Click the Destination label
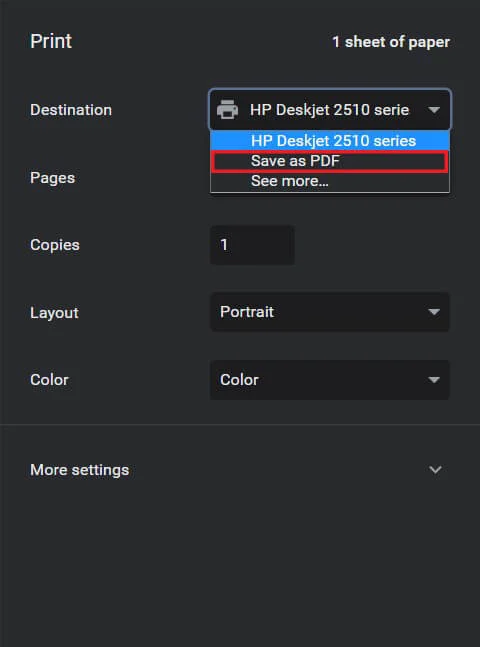The image size is (480, 647). click(x=71, y=110)
